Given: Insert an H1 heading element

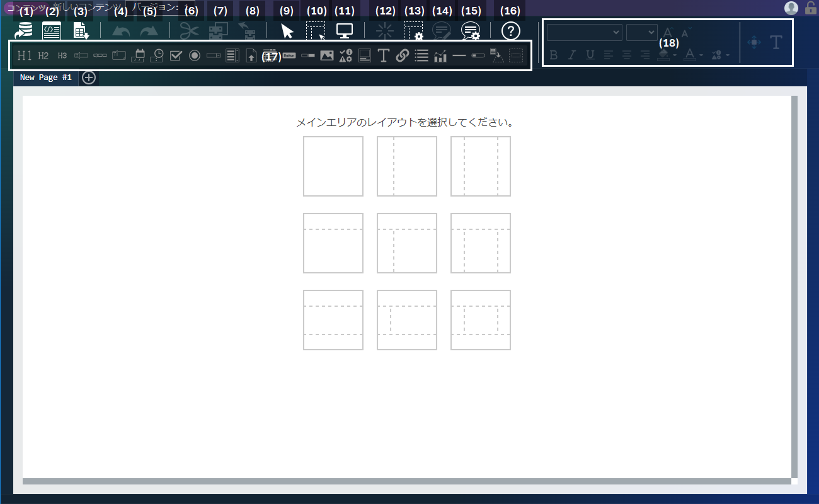Looking at the screenshot, I should pos(25,55).
